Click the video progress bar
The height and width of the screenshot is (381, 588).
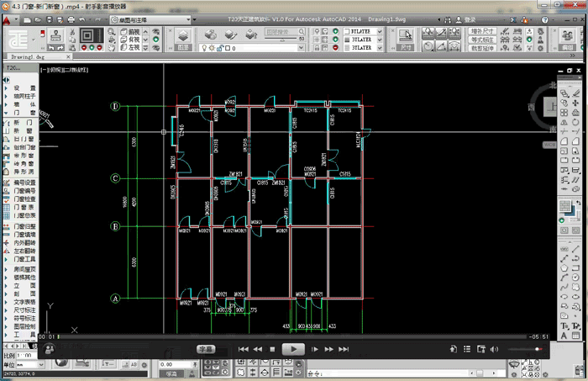point(291,336)
